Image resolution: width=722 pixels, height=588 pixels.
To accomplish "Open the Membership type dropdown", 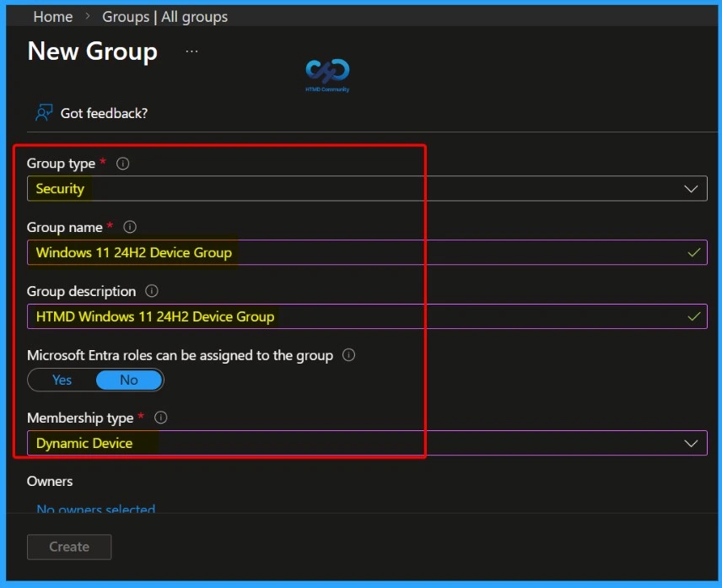I will (692, 443).
